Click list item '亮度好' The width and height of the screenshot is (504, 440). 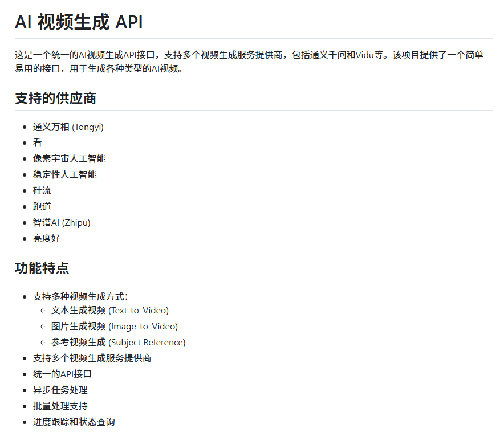(x=46, y=238)
